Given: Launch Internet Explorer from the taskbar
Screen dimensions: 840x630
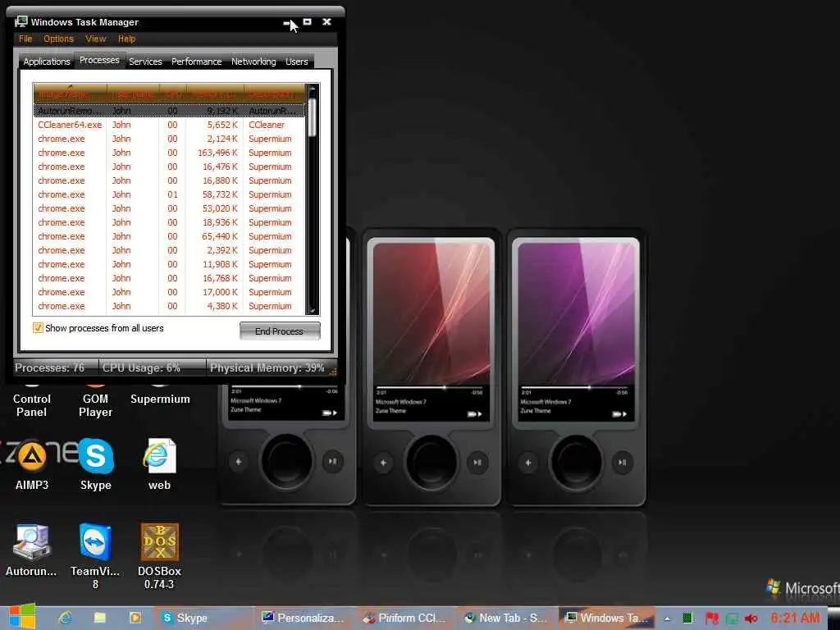Looking at the screenshot, I should click(x=66, y=618).
